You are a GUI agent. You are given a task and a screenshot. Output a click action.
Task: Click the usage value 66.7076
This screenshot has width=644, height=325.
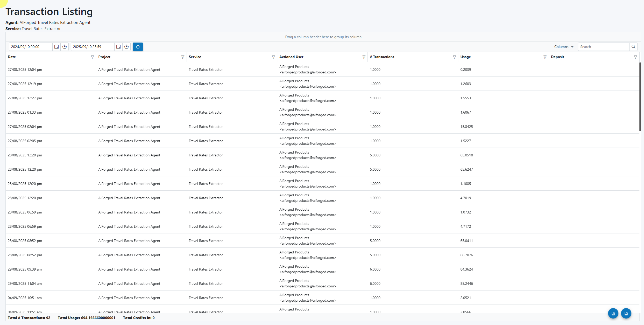tap(466, 255)
